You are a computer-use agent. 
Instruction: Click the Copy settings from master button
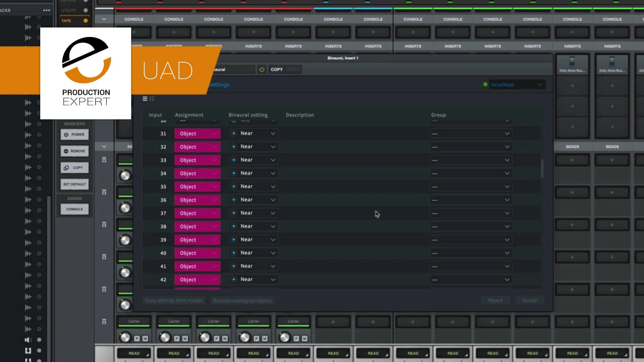click(x=174, y=300)
